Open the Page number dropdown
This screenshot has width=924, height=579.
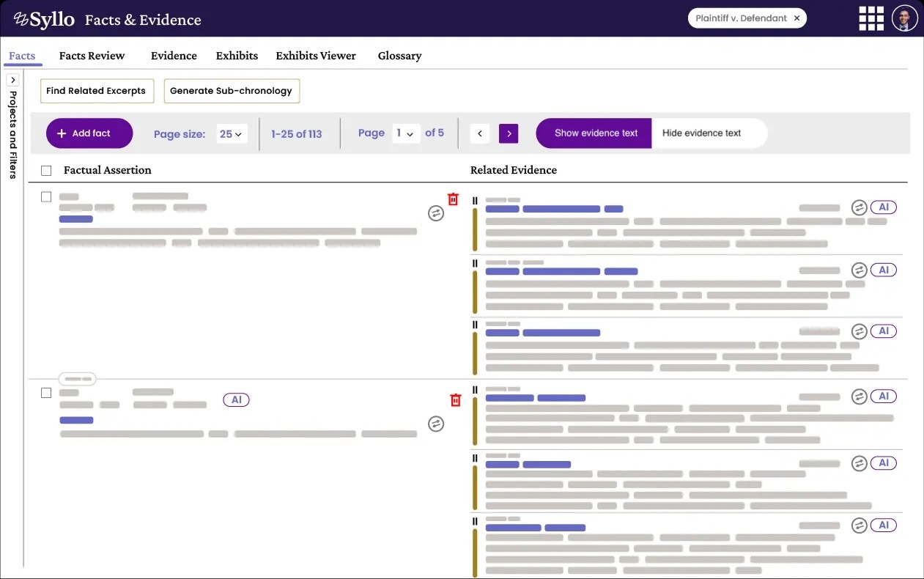click(405, 133)
